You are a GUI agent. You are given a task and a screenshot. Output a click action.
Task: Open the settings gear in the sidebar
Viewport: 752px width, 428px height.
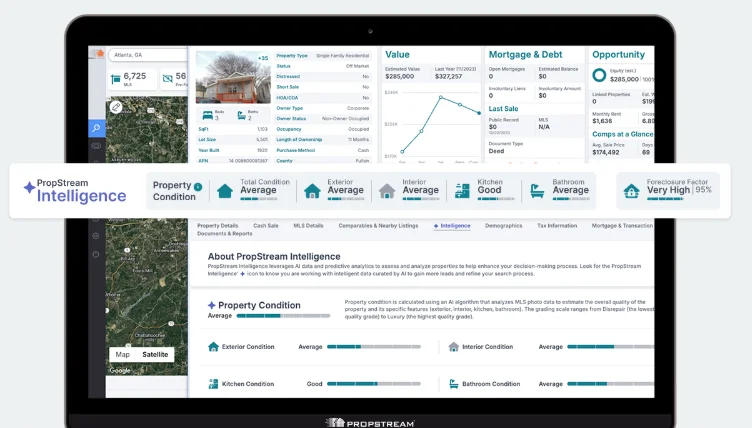click(96, 236)
